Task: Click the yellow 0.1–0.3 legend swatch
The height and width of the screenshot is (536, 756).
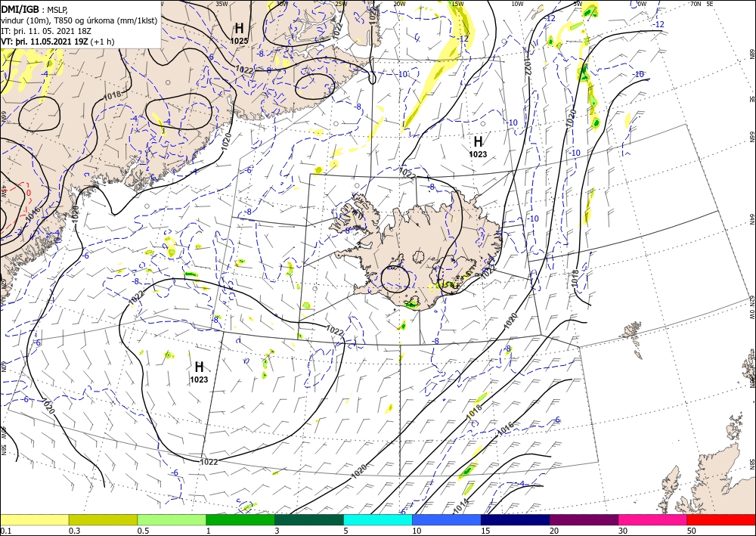Action: pos(34,519)
